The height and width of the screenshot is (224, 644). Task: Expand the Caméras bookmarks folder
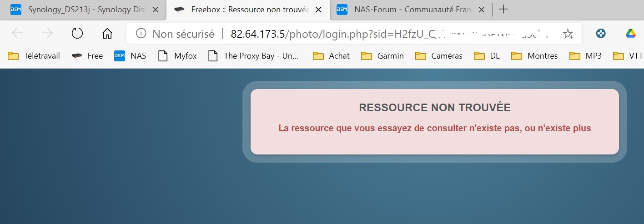tap(439, 56)
